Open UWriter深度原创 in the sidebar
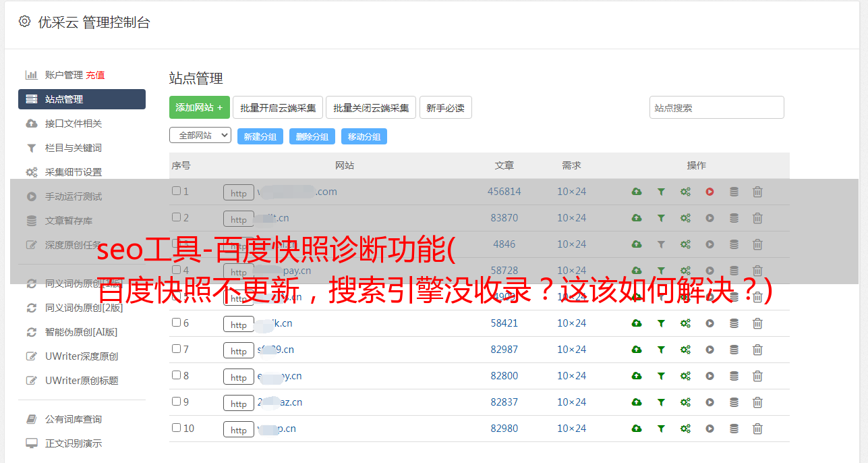The width and height of the screenshot is (868, 463). point(82,356)
